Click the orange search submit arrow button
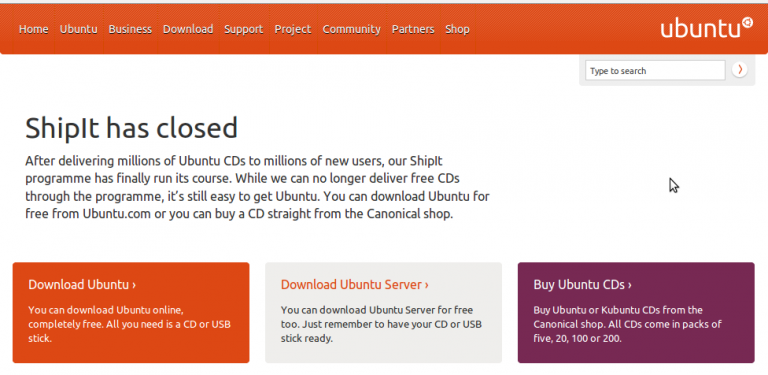This screenshot has height=375, width=768. [x=740, y=70]
